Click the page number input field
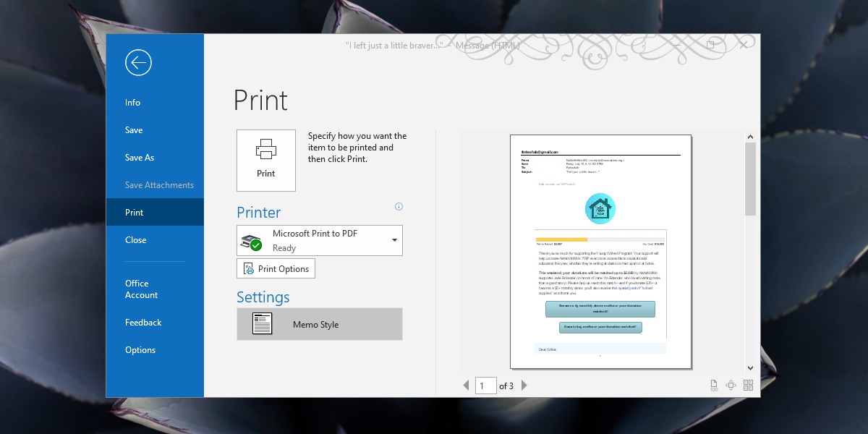The image size is (868, 434). [x=485, y=386]
